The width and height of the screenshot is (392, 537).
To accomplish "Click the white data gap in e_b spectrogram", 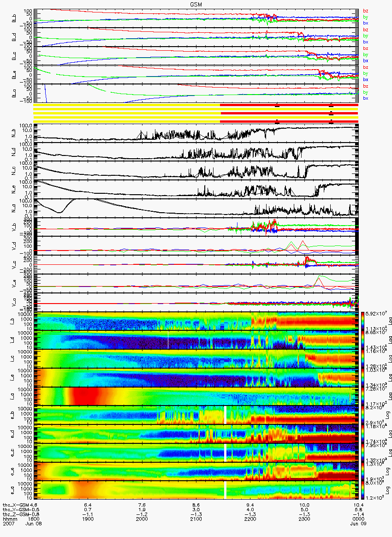I will coord(225,415).
